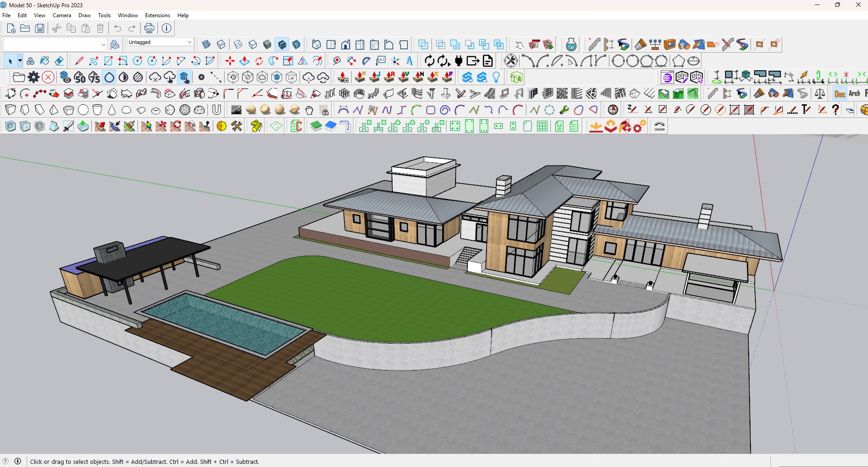Activate the Line pencil tool
This screenshot has width=868, height=467.
tap(79, 61)
